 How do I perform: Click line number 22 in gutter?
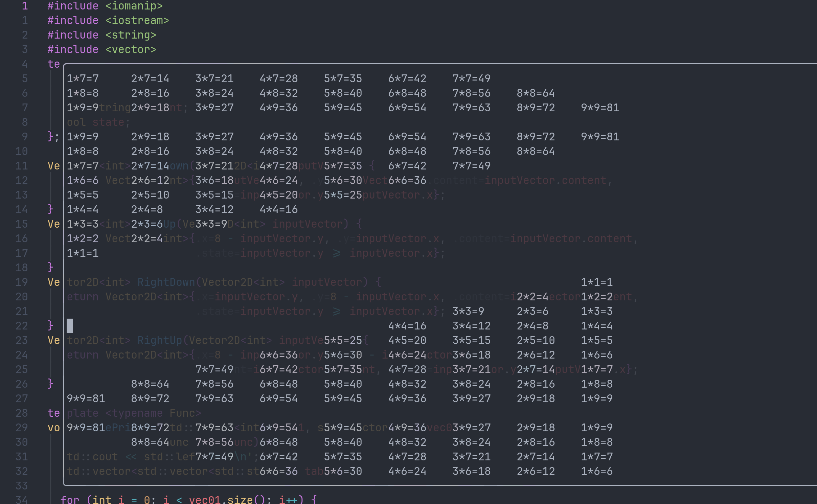click(x=22, y=326)
